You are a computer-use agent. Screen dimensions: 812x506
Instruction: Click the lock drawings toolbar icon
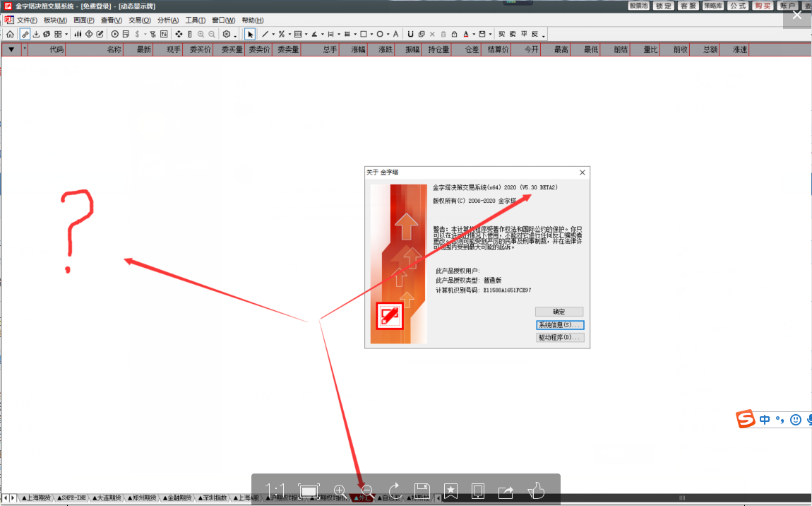[x=454, y=34]
